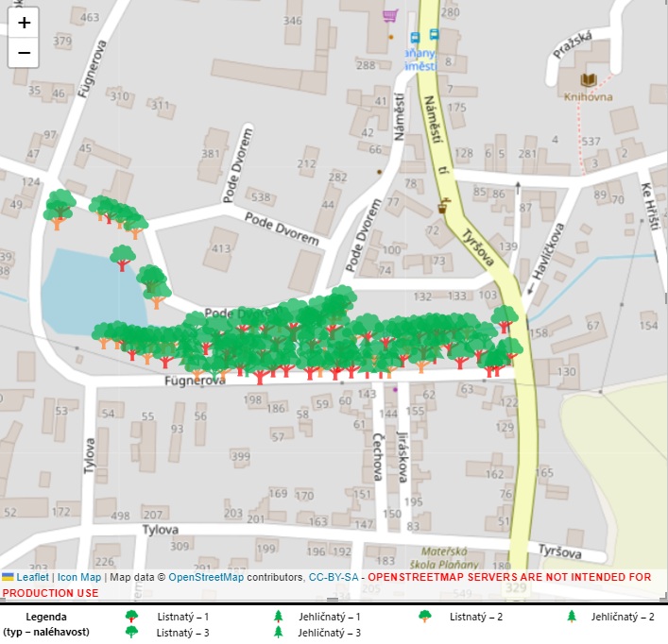Click the zoom out minus button

click(x=24, y=53)
